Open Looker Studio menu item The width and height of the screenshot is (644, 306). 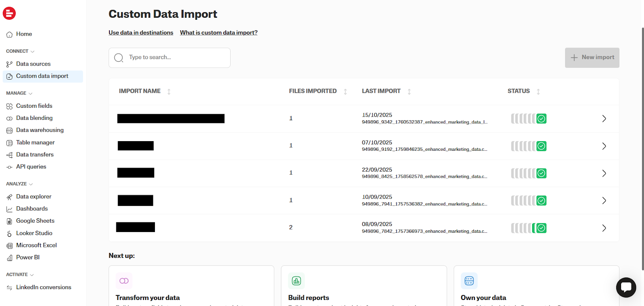[x=34, y=233]
